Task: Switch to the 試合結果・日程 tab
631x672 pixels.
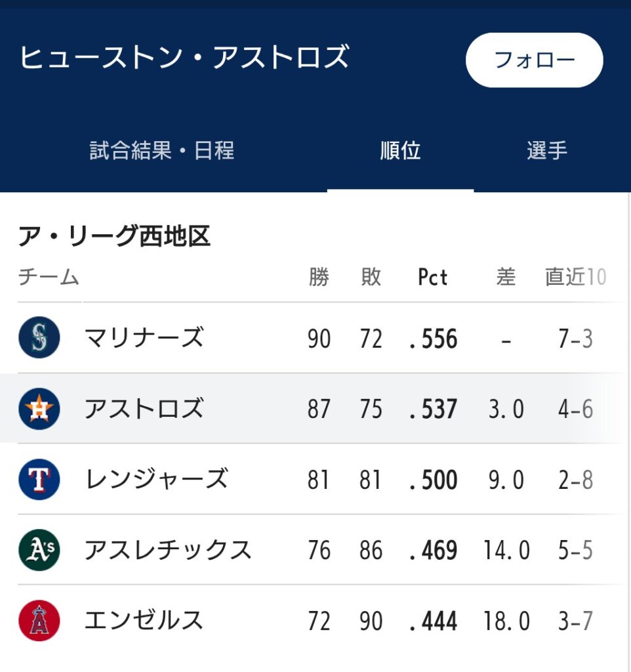Action: [161, 151]
